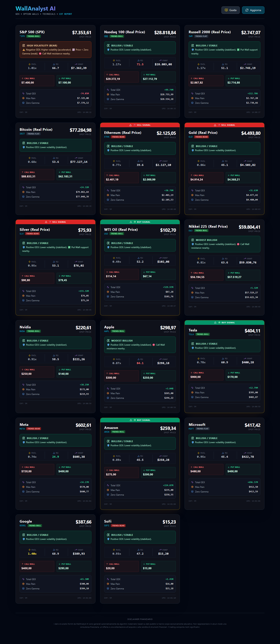The height and width of the screenshot is (644, 280).
Task: Click the Nikkei 225 card title
Action: point(208,227)
